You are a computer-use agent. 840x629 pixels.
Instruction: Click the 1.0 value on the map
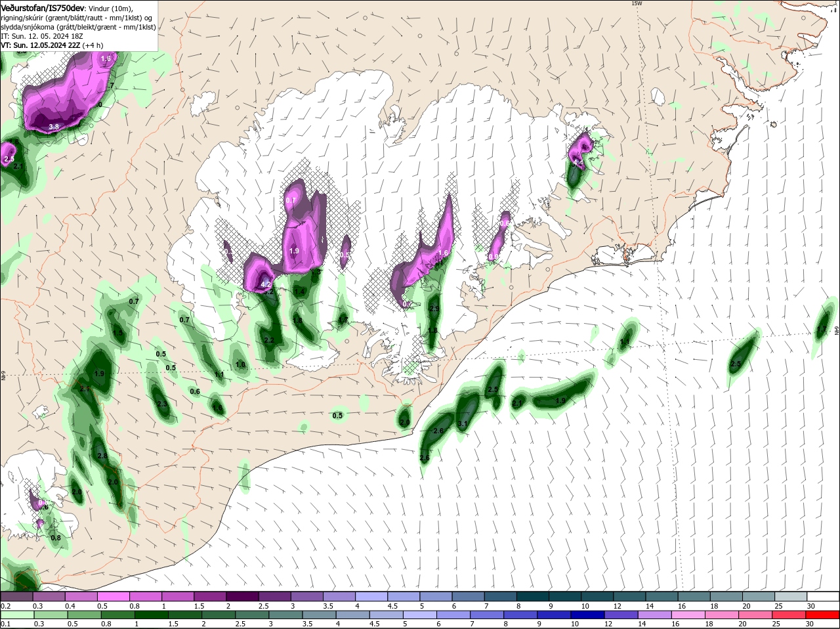pos(240,364)
